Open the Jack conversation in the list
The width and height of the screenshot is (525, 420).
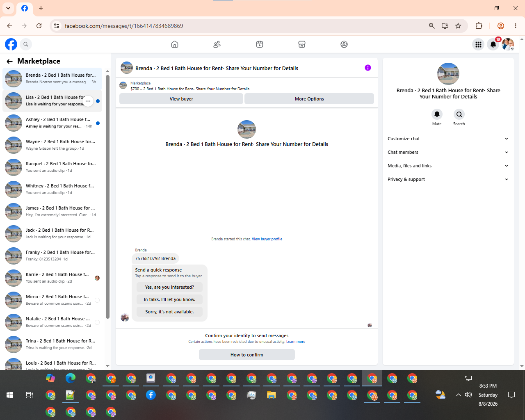pos(52,233)
